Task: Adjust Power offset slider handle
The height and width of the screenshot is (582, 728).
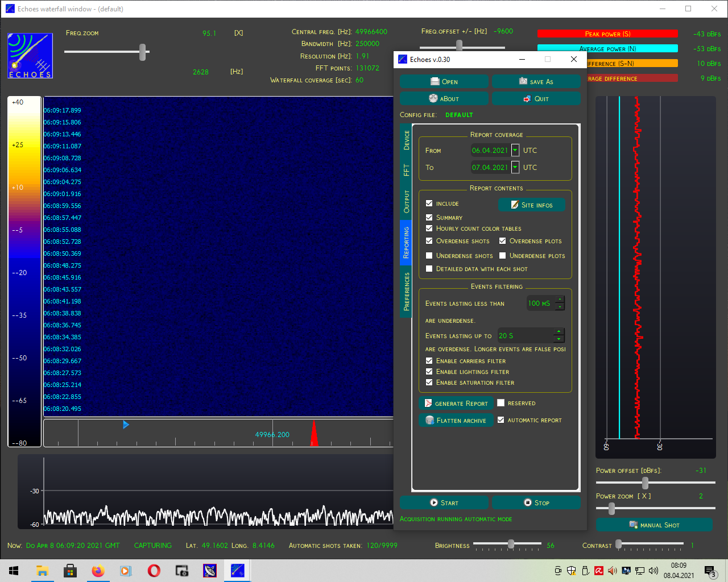Action: 645,483
